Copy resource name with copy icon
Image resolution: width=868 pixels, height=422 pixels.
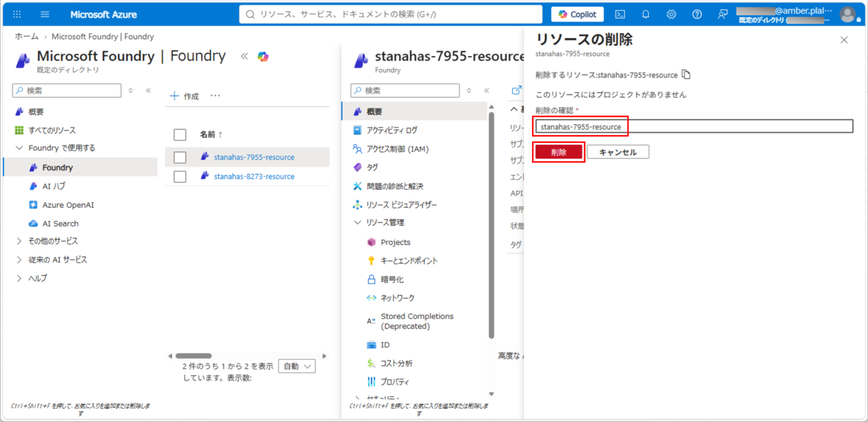point(686,74)
